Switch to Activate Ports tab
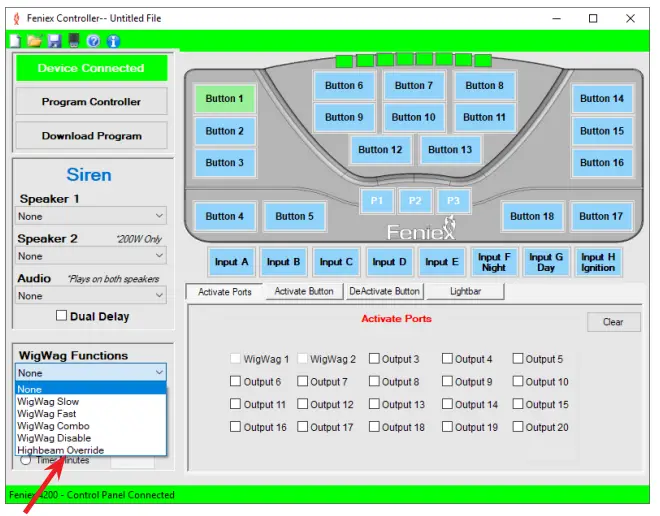660x516 pixels. tap(224, 292)
